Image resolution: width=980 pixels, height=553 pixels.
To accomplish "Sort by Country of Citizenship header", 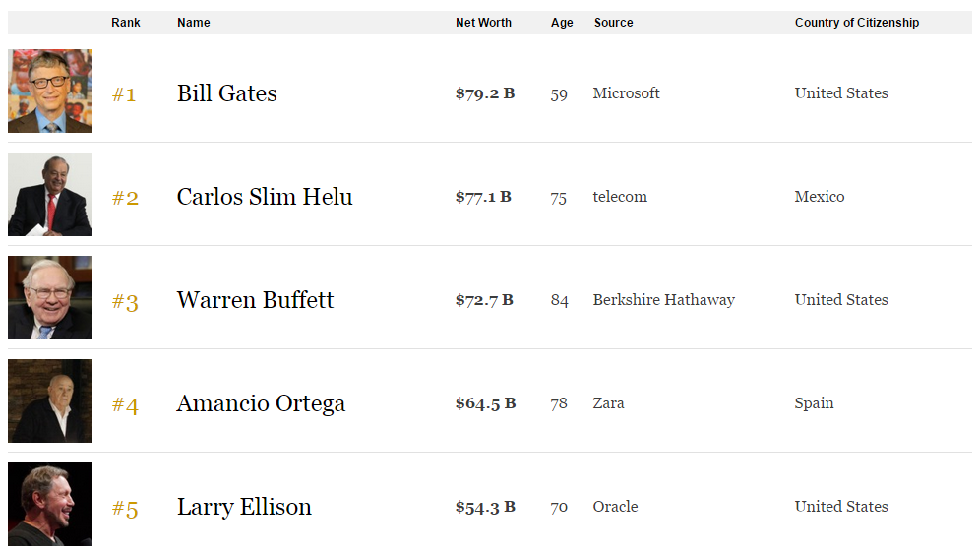I will click(x=857, y=23).
